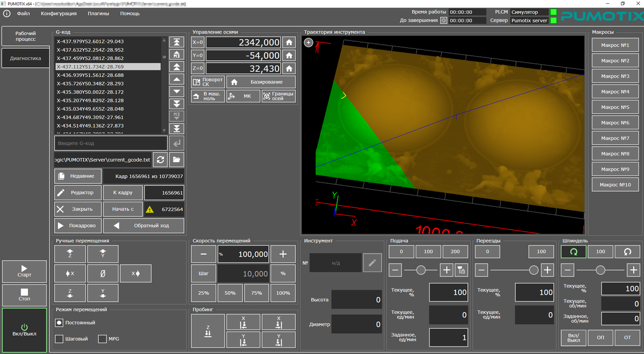
Task: Run Макрос №10
Action: (615, 185)
